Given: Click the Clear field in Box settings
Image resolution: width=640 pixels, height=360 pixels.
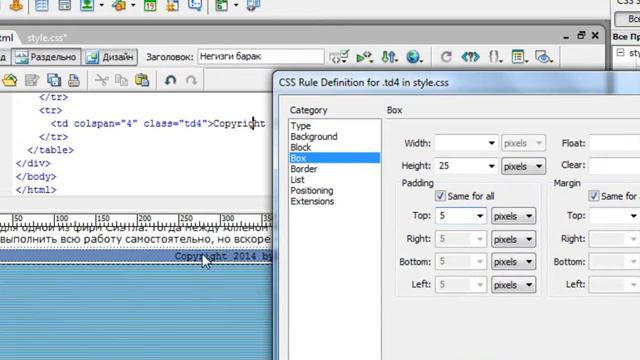Looking at the screenshot, I should point(615,165).
